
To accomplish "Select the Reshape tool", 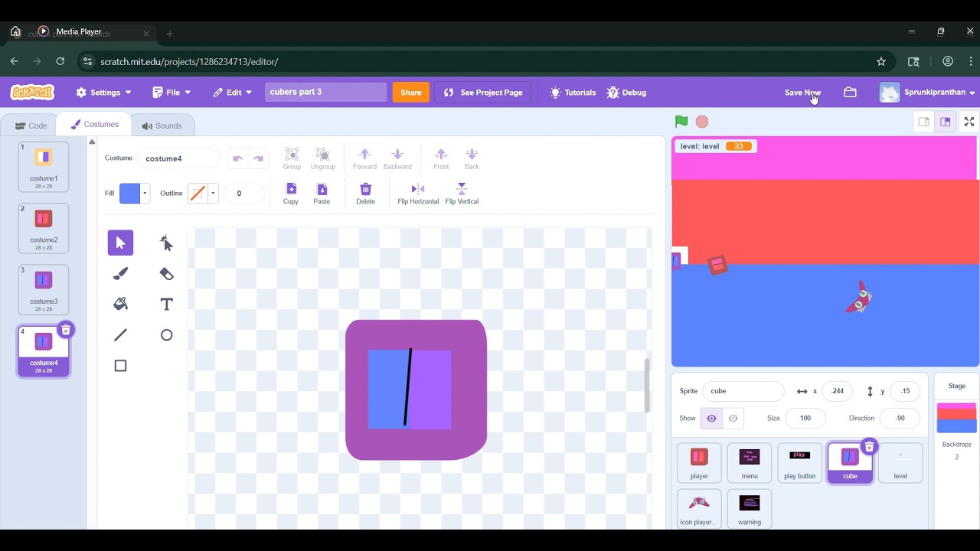I will (x=166, y=243).
